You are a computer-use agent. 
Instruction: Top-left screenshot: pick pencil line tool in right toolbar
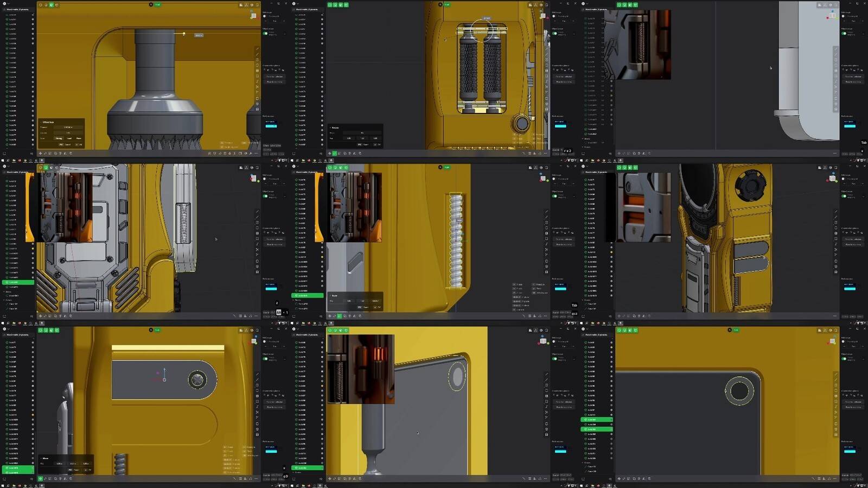[x=257, y=49]
